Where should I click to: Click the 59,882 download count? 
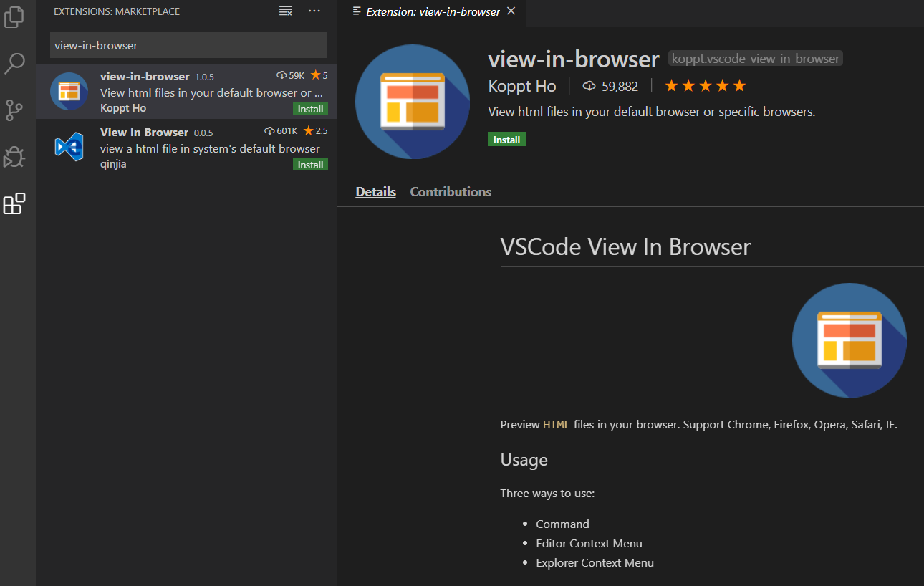point(610,86)
